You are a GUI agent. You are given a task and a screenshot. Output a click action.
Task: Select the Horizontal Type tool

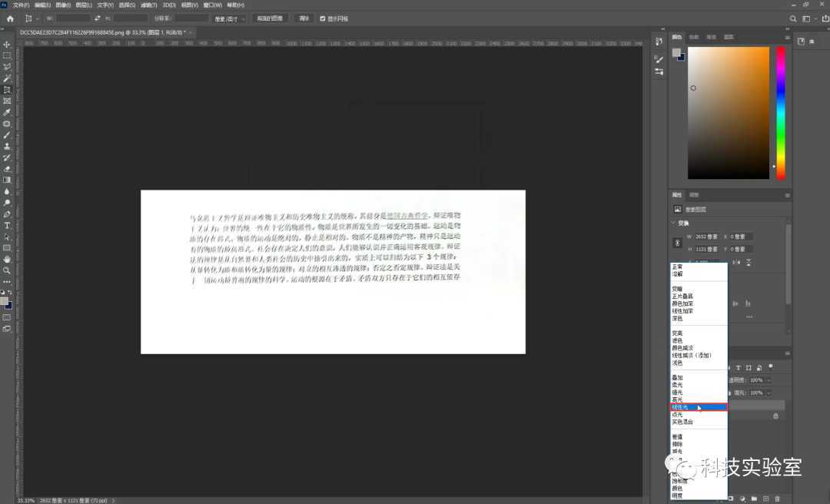point(6,223)
